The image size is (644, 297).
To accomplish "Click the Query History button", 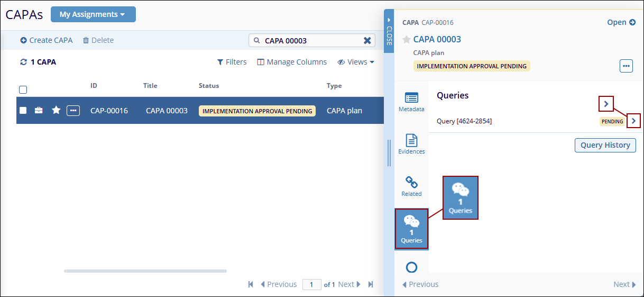I will [605, 145].
